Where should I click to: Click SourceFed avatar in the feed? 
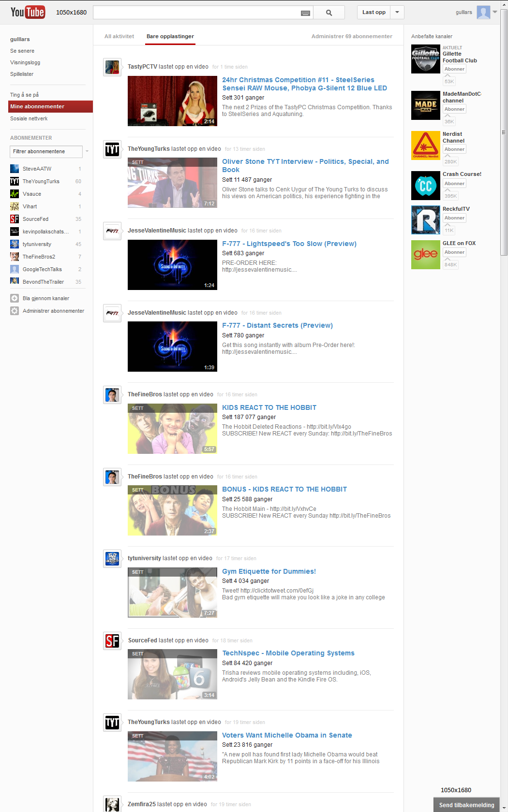(112, 641)
